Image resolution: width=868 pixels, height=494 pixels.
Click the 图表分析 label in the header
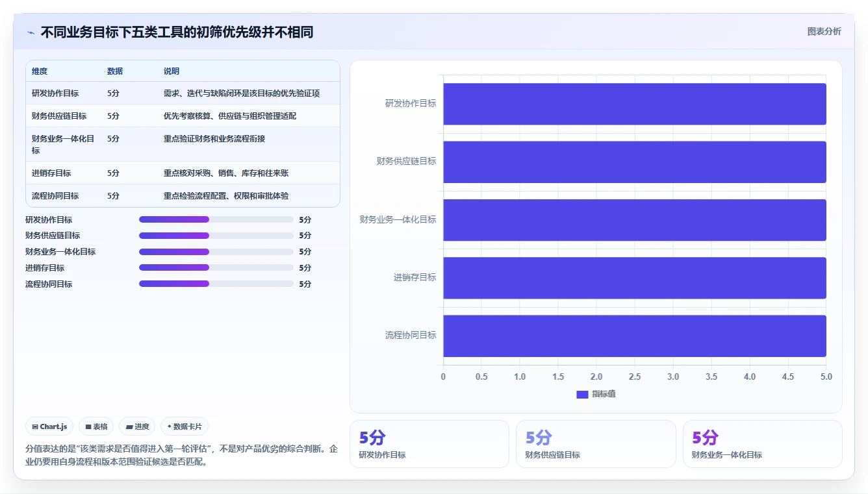pos(824,31)
